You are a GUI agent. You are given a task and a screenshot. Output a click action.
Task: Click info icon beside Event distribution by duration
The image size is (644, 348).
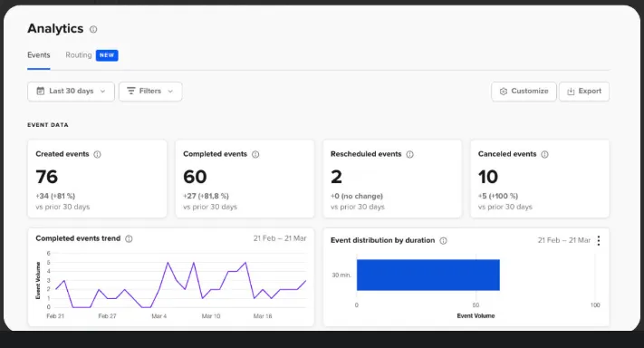pos(443,241)
